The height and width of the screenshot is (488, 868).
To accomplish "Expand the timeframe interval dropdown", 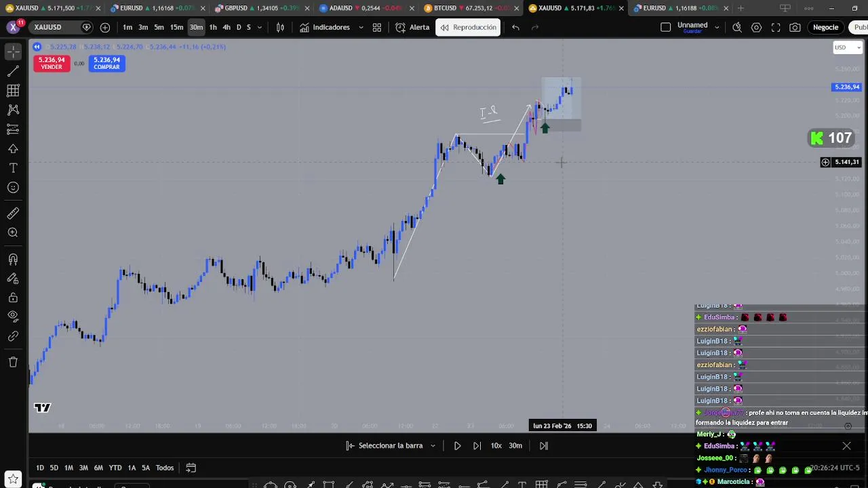I will pyautogui.click(x=259, y=27).
